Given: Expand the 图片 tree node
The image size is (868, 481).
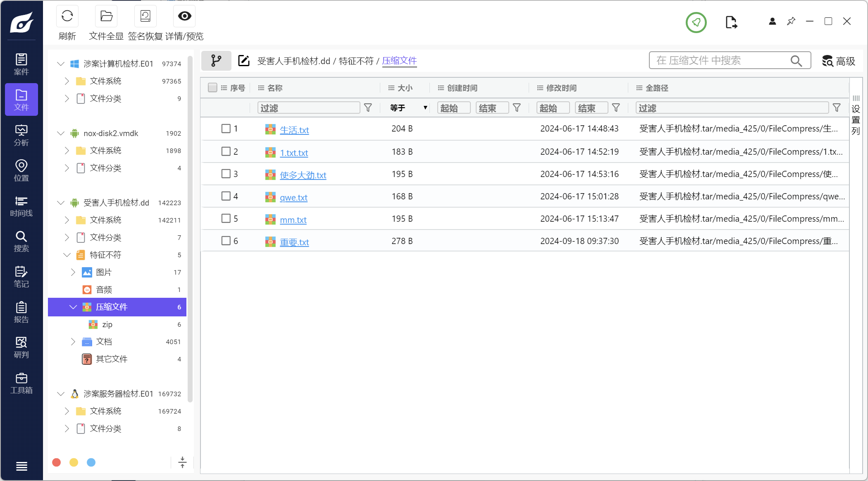Looking at the screenshot, I should point(73,272).
